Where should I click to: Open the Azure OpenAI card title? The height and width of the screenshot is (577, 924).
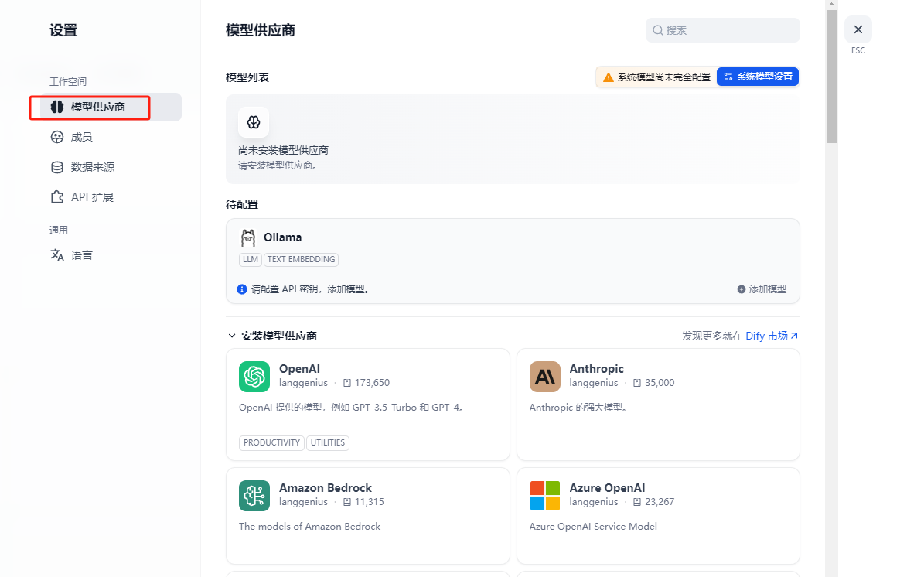click(607, 488)
